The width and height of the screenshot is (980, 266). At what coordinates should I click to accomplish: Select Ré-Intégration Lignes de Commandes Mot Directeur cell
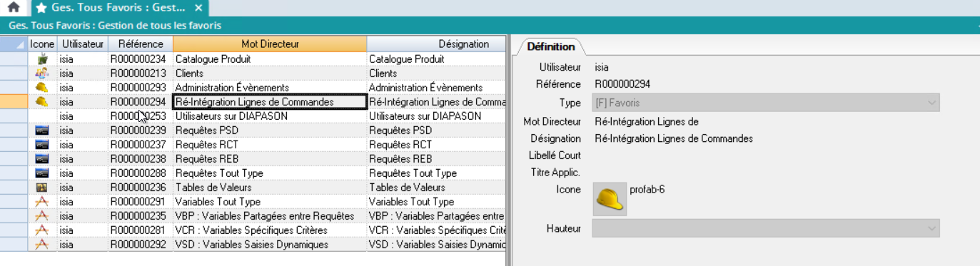pos(270,102)
